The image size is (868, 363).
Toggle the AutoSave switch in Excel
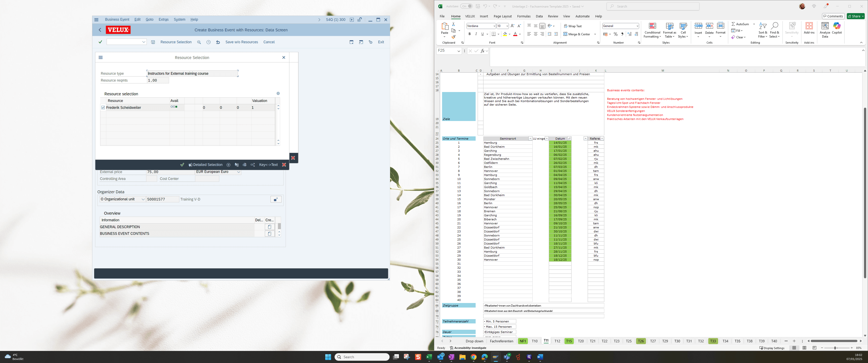click(x=467, y=6)
